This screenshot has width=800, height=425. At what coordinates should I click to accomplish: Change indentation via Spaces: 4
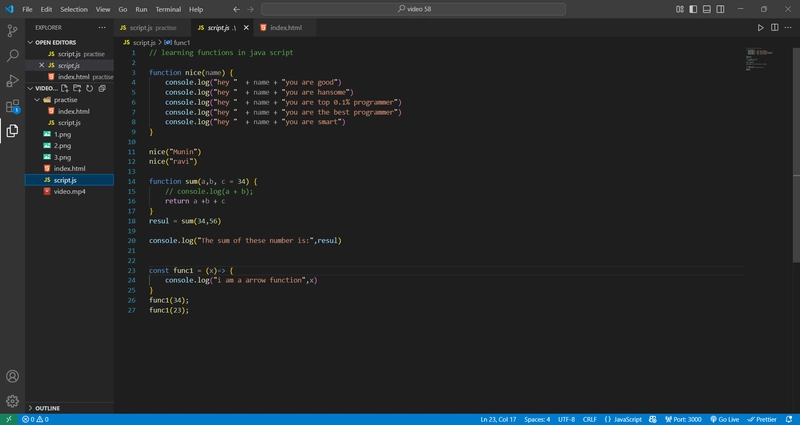point(537,419)
